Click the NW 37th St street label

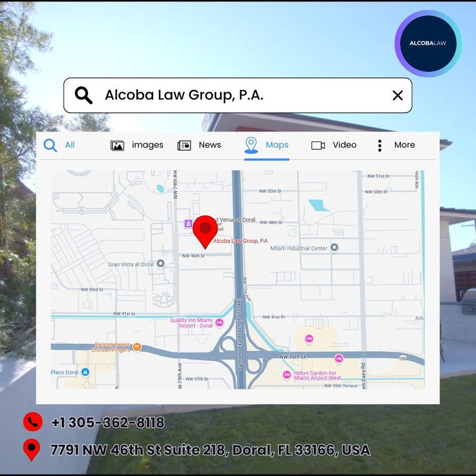click(197, 379)
